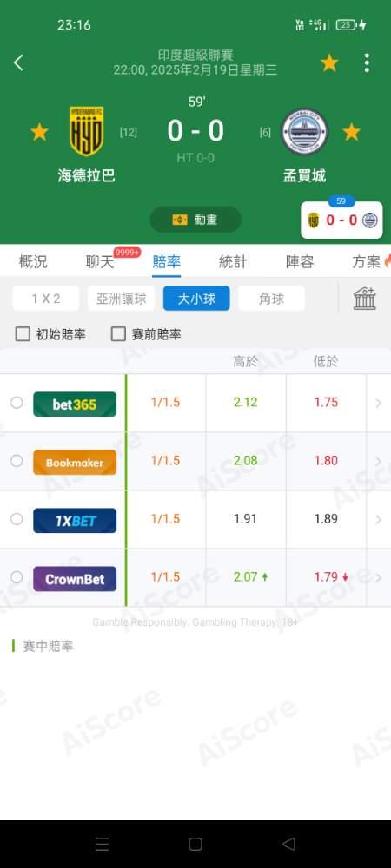Select the 角球 odds filter
This screenshot has height=868, width=391.
click(271, 299)
